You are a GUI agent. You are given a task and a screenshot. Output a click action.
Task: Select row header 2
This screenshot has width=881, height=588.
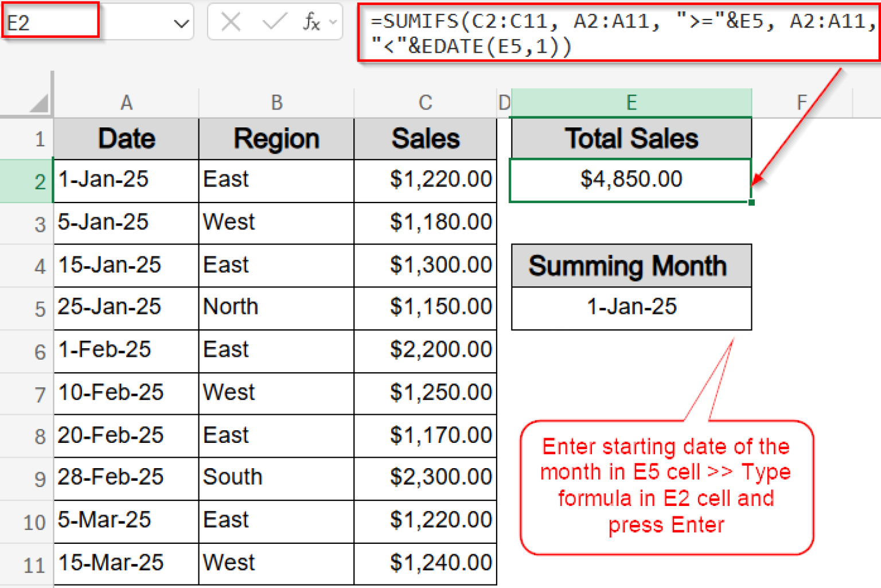coord(38,180)
